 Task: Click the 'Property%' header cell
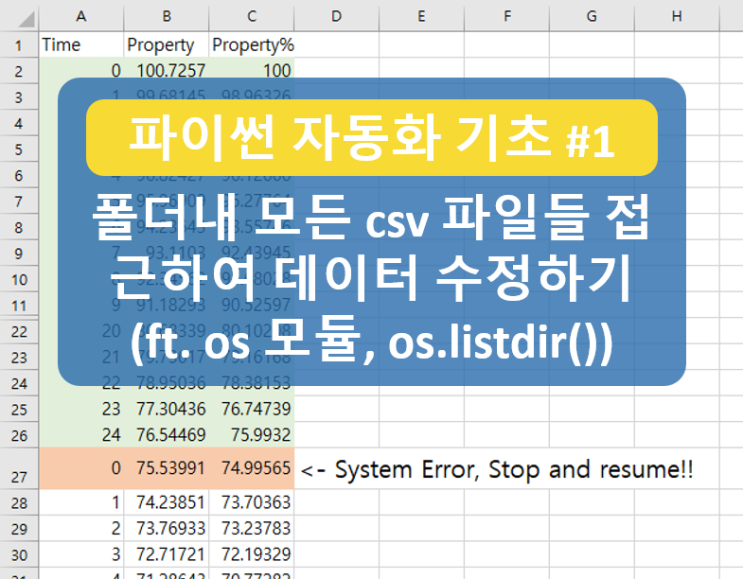pos(252,45)
